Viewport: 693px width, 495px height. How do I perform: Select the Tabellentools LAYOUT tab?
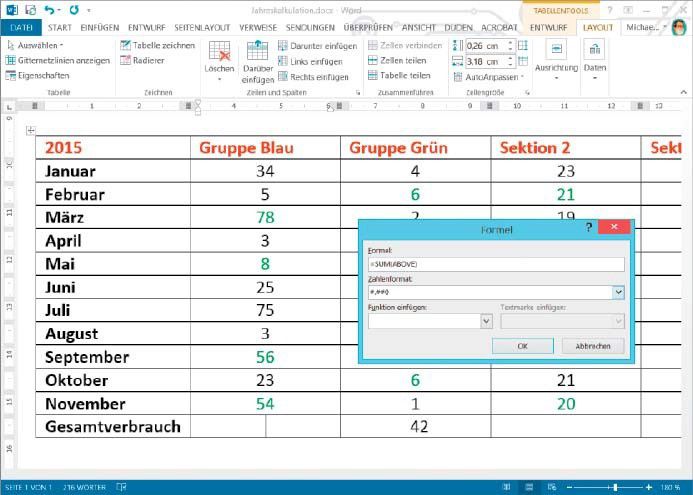coord(598,27)
